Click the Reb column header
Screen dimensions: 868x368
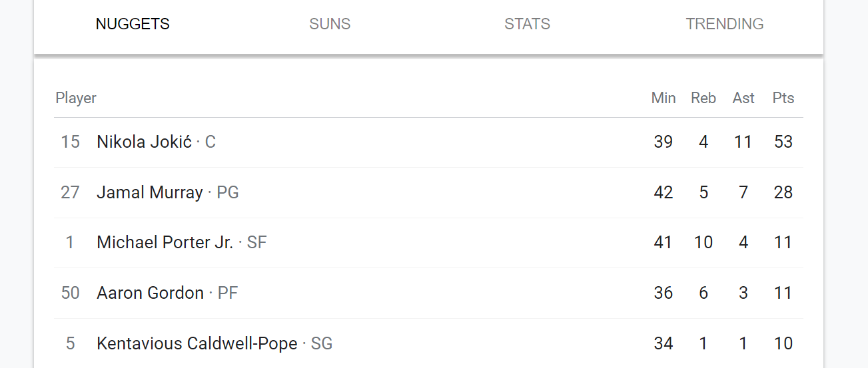click(x=703, y=98)
